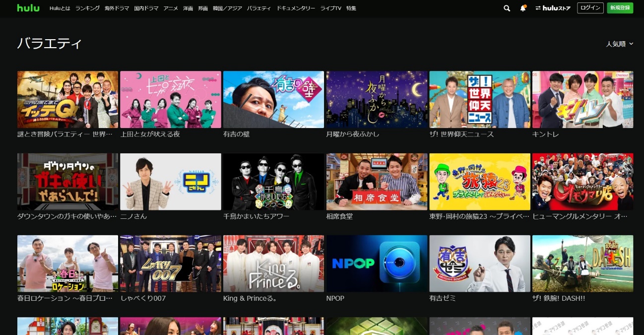
Task: Open the オモウマい店 thumbnail
Action: [582, 182]
